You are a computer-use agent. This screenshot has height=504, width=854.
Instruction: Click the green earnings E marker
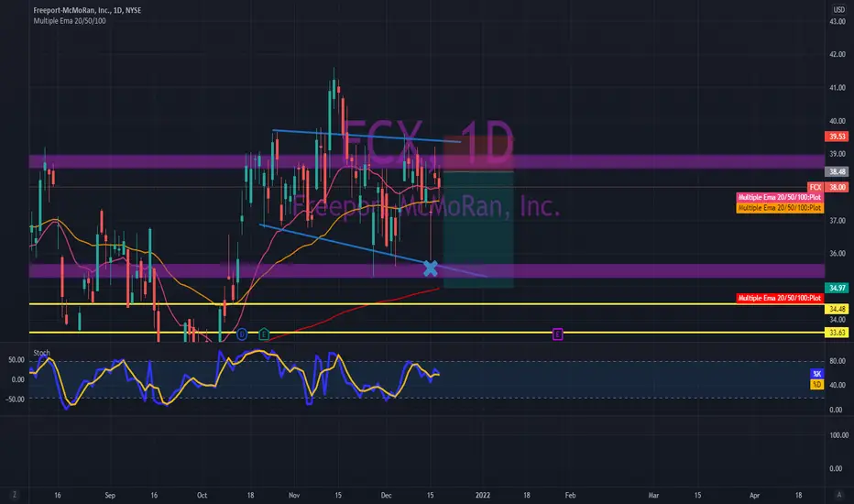pos(264,334)
